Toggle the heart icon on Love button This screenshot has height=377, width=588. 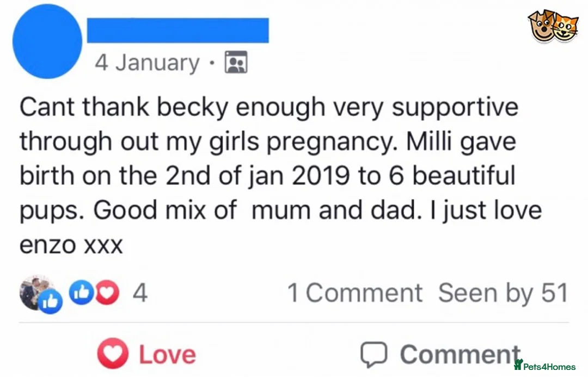[112, 355]
